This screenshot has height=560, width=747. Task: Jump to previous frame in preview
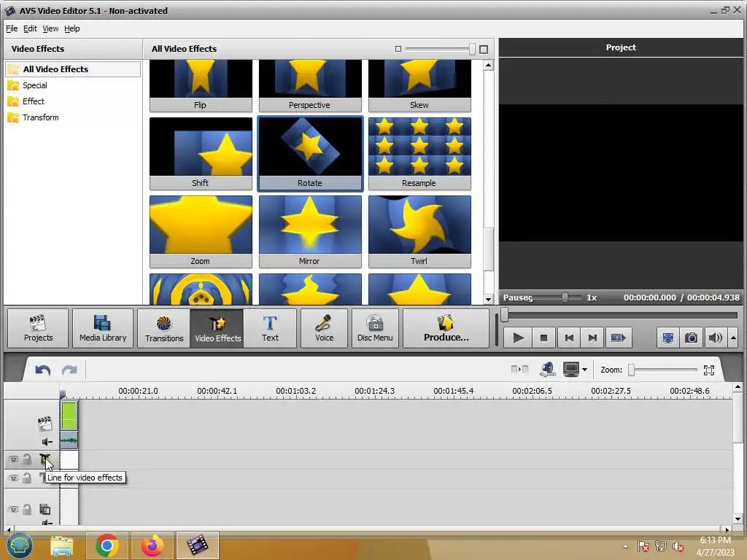click(569, 338)
